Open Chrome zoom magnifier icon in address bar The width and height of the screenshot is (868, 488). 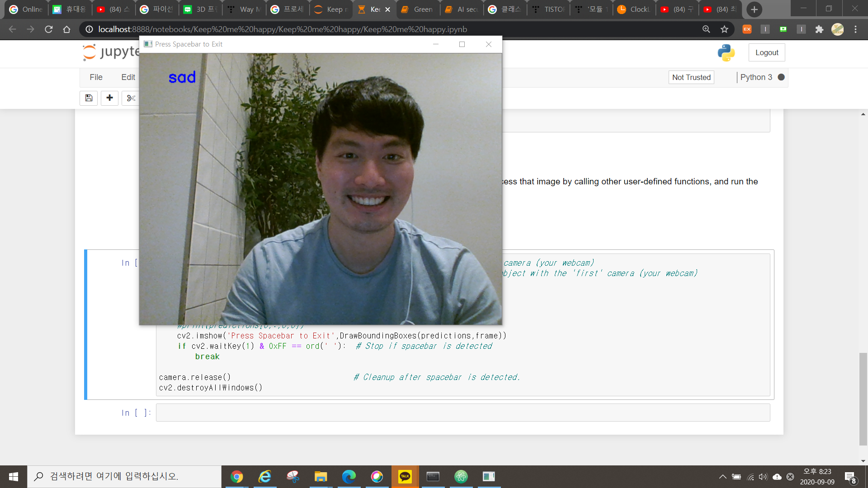[x=706, y=29]
